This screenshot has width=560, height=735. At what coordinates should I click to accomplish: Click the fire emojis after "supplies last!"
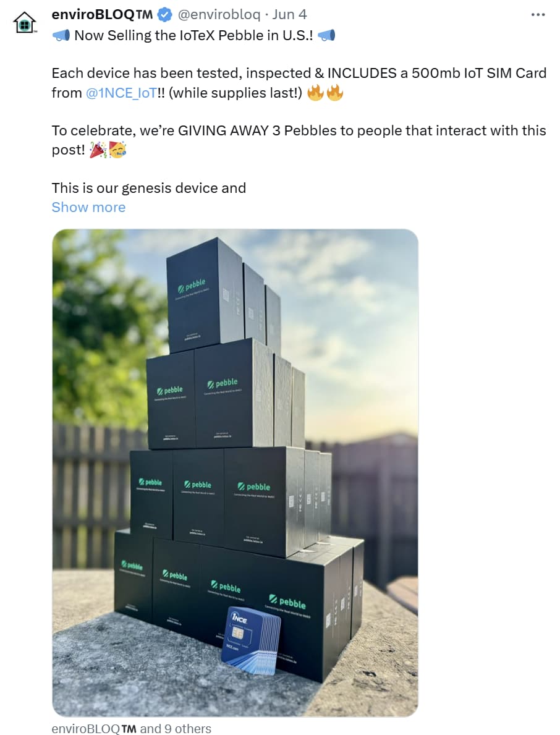coord(325,93)
